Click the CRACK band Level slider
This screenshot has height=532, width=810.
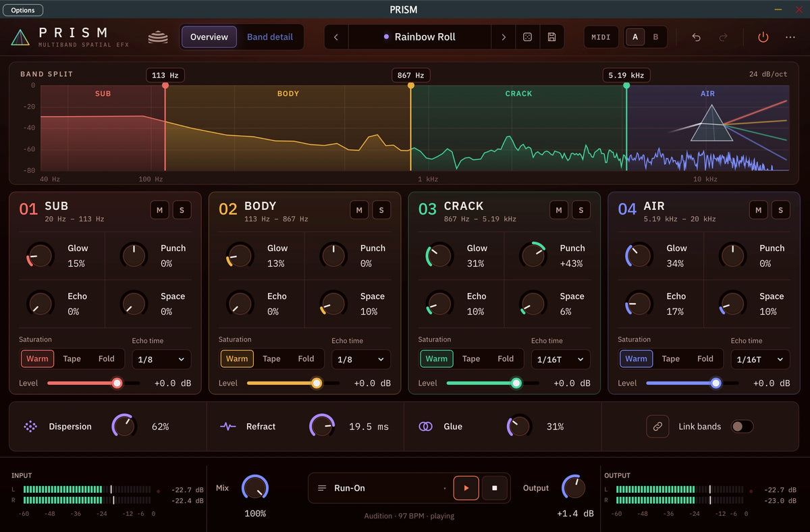pyautogui.click(x=492, y=383)
